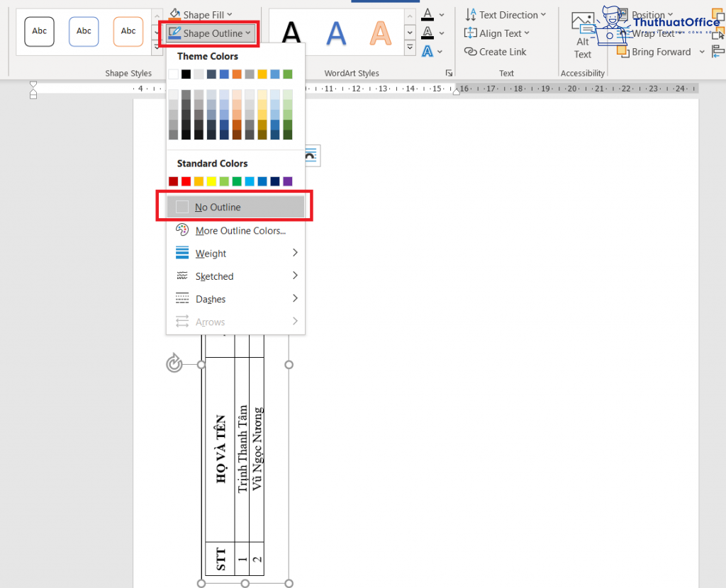The height and width of the screenshot is (588, 726).
Task: Open the Align Text dropdown
Action: tap(496, 33)
